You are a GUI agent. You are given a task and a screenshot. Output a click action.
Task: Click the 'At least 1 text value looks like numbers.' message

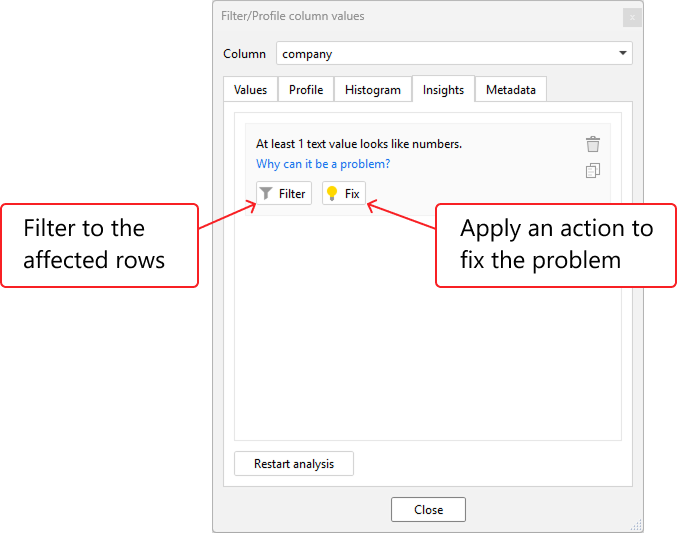(x=359, y=144)
